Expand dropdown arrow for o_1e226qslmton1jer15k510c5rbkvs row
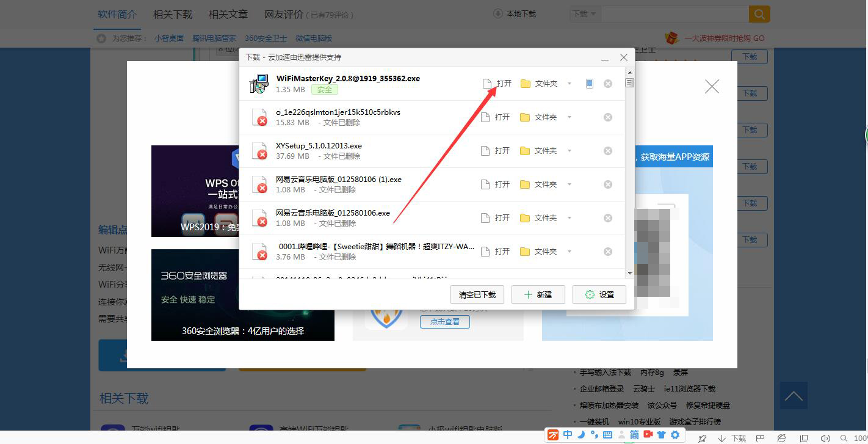Screen dimensions: 868x444 (x=570, y=117)
